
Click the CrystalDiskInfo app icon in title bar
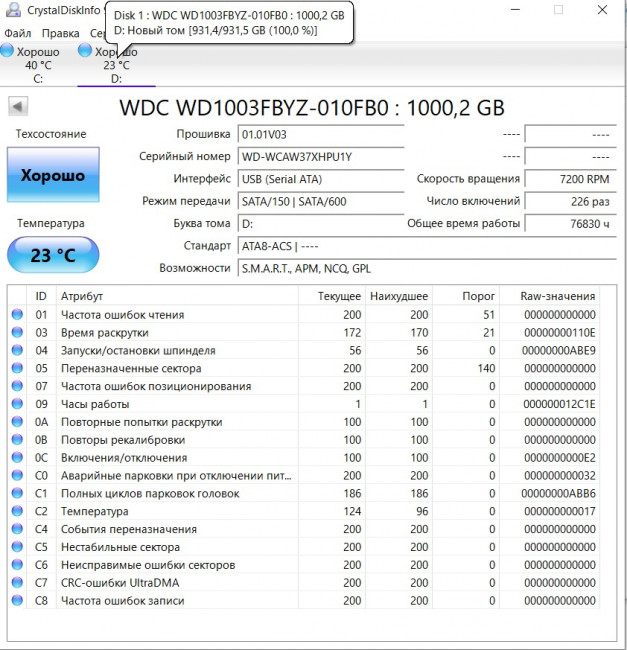click(x=13, y=10)
